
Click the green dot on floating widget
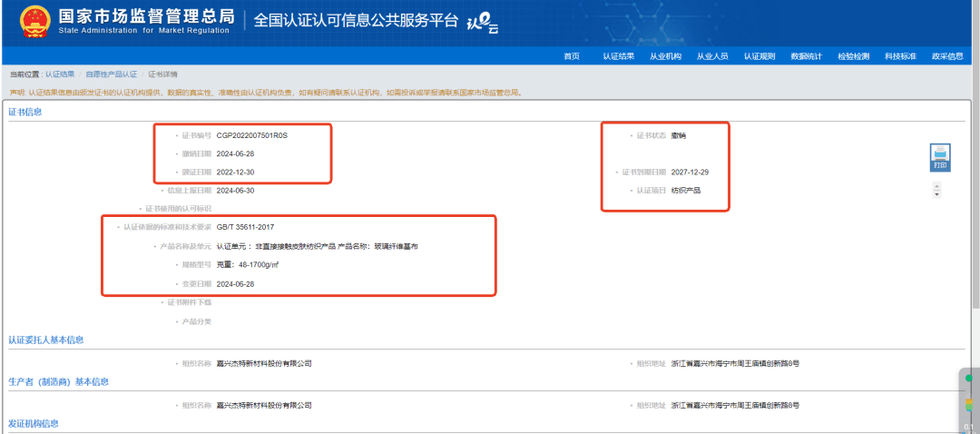[x=968, y=378]
